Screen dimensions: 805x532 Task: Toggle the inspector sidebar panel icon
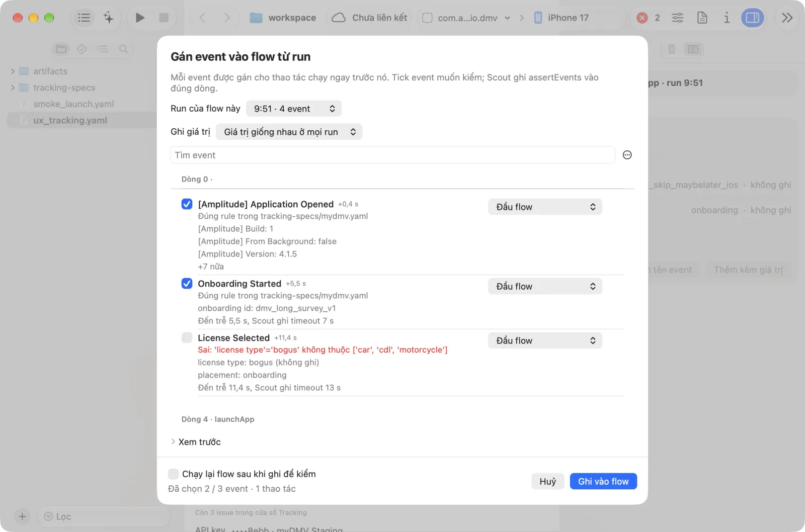point(753,18)
